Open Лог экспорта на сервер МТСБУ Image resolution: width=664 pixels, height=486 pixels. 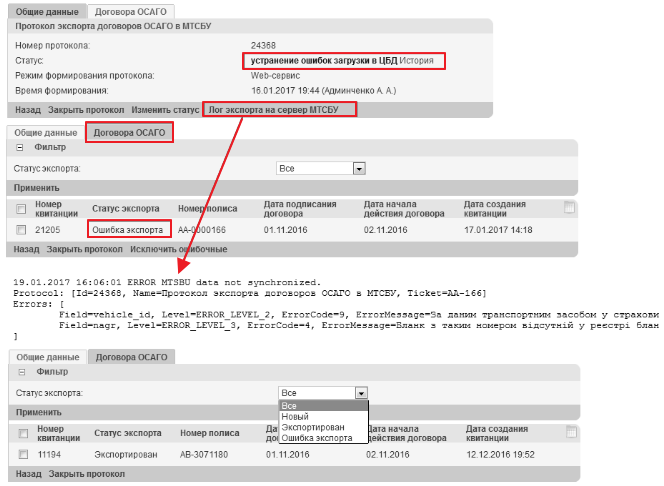(274, 110)
